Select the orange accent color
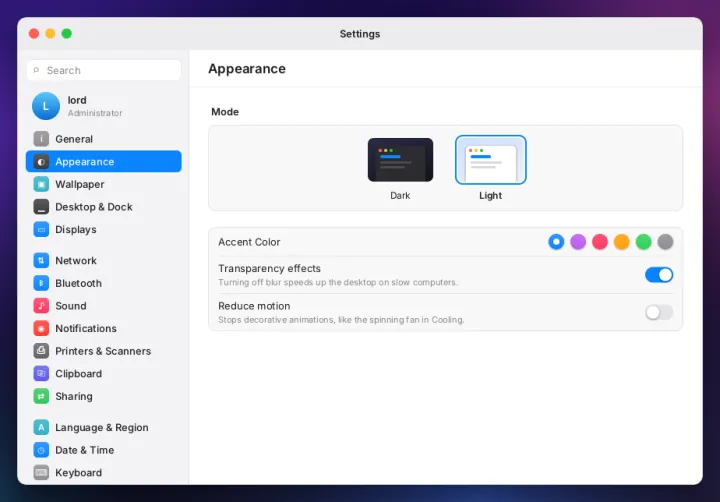The width and height of the screenshot is (720, 502). [622, 242]
